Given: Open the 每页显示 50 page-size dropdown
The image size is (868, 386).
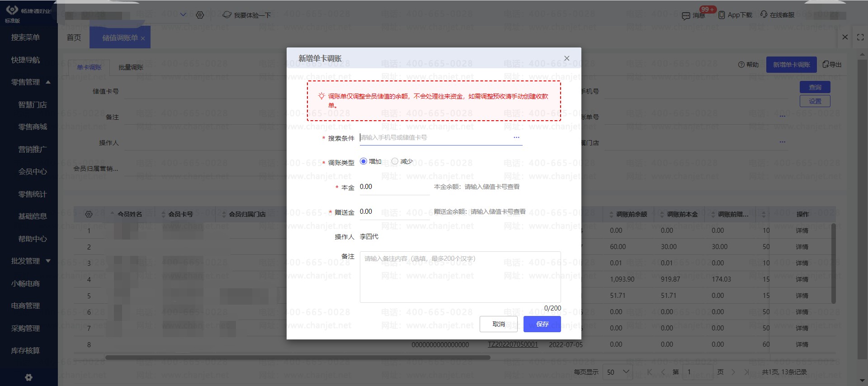Looking at the screenshot, I should click(x=618, y=372).
